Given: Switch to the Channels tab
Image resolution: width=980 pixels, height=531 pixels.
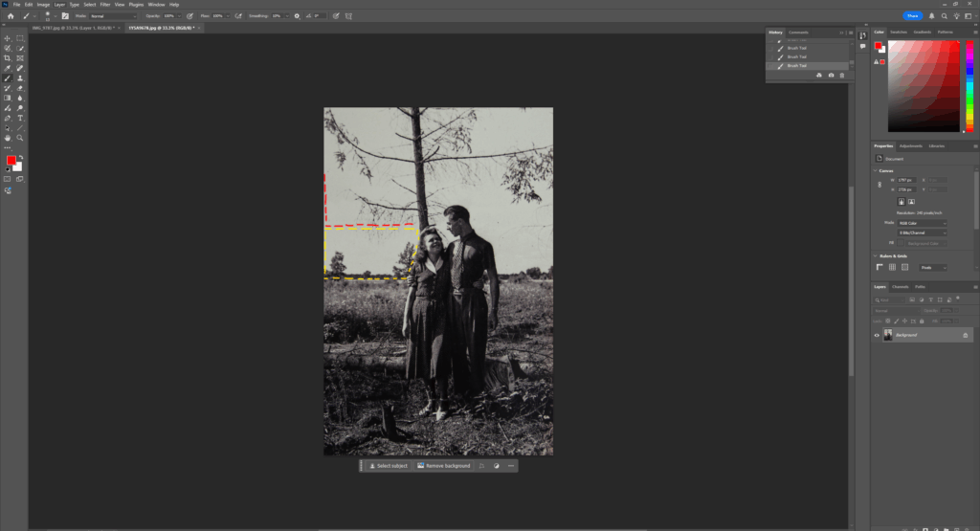Looking at the screenshot, I should tap(902, 287).
